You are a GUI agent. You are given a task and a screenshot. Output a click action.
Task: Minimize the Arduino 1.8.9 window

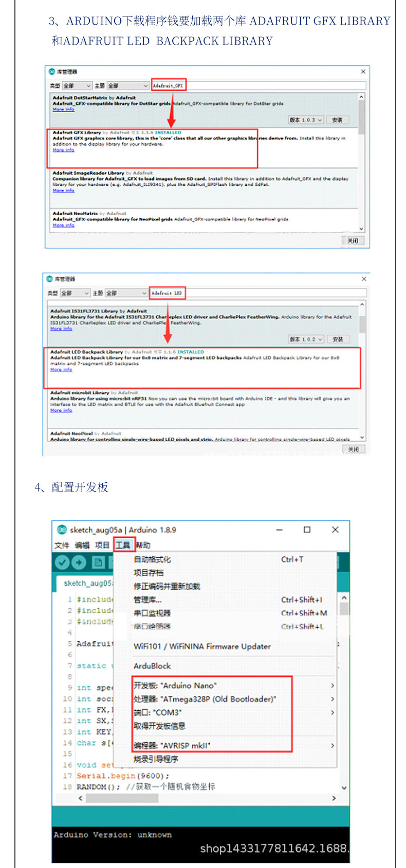[280, 530]
